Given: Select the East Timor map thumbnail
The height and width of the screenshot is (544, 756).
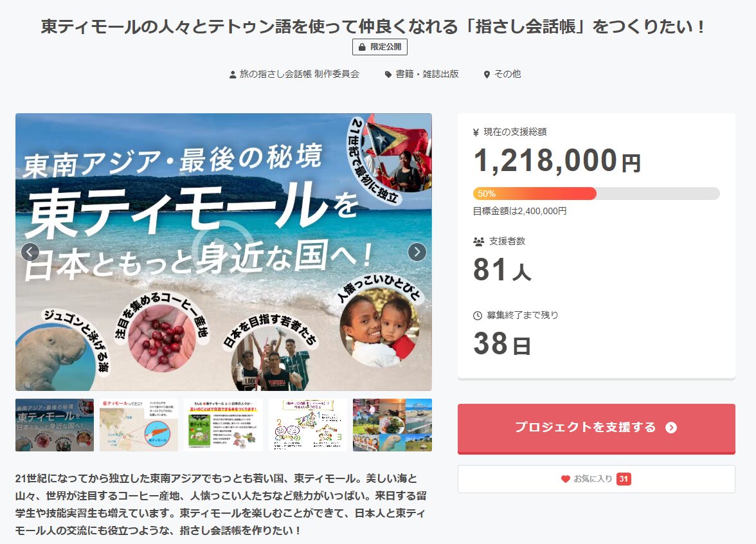Looking at the screenshot, I should [139, 425].
